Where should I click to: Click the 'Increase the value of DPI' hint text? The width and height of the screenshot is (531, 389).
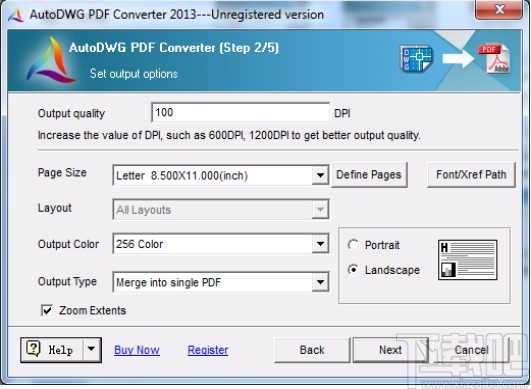pos(229,135)
